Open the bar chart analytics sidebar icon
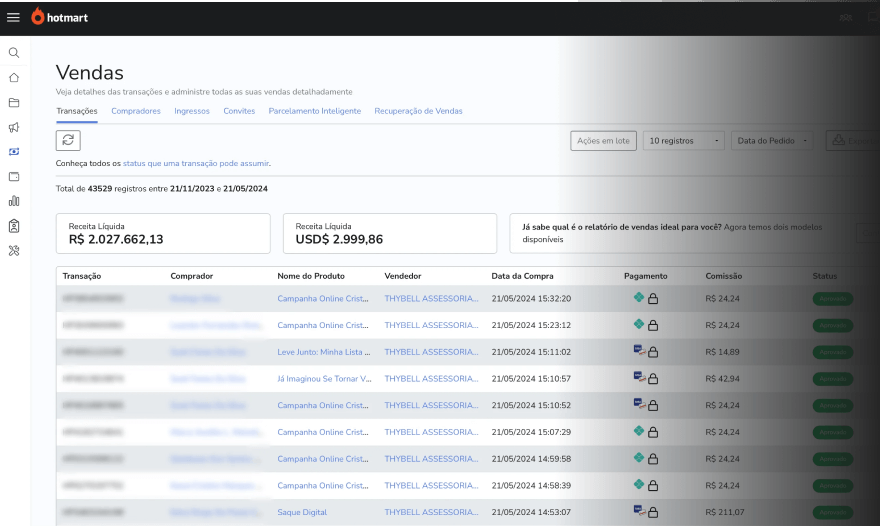The width and height of the screenshot is (880, 526). click(14, 201)
